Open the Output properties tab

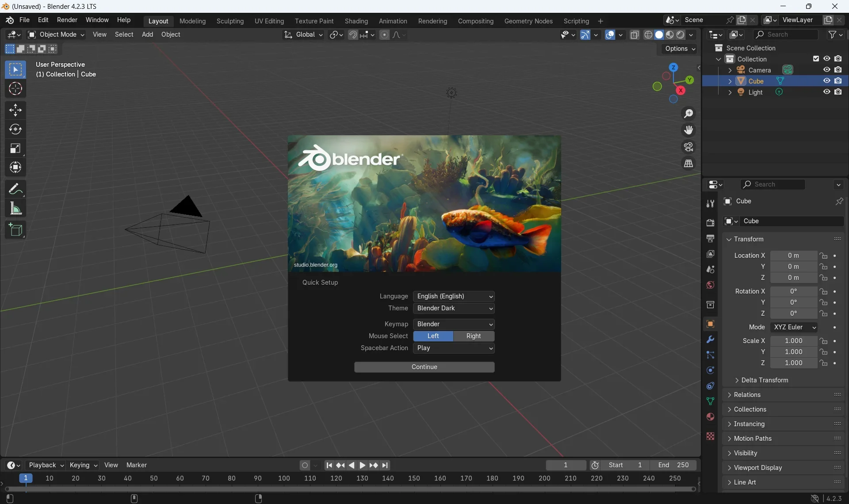710,238
